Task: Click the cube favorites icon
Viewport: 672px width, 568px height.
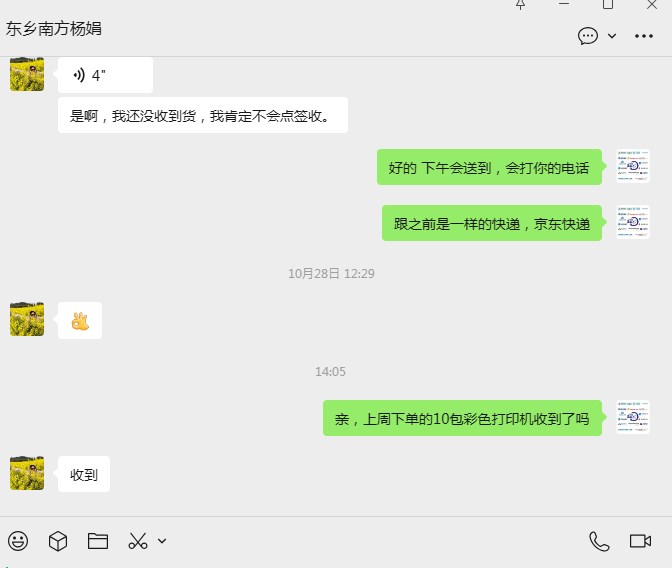Action: (x=58, y=541)
